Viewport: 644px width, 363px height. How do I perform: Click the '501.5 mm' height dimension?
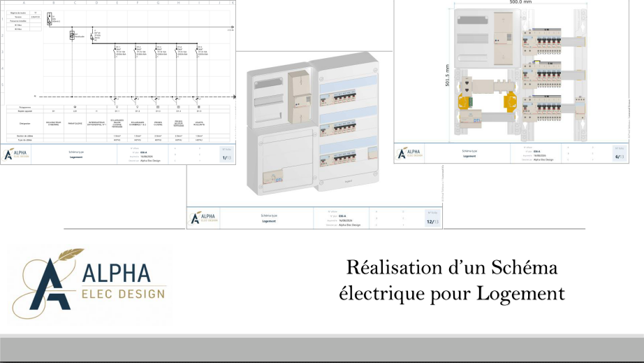click(x=448, y=76)
